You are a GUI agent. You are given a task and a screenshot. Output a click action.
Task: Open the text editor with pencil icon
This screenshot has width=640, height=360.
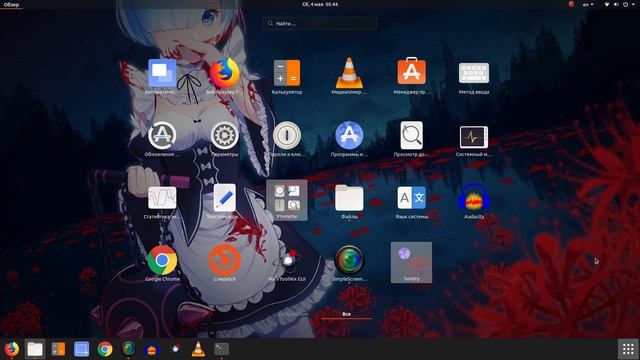click(224, 198)
